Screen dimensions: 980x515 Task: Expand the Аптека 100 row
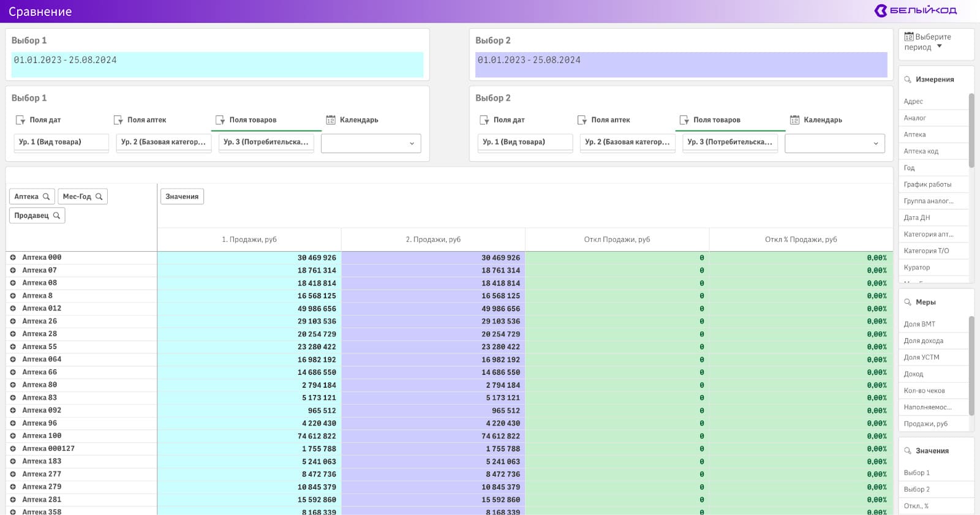point(13,436)
